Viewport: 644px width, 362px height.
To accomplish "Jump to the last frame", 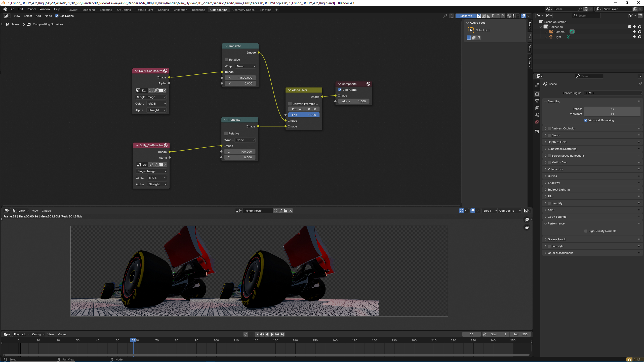I will tap(283, 334).
